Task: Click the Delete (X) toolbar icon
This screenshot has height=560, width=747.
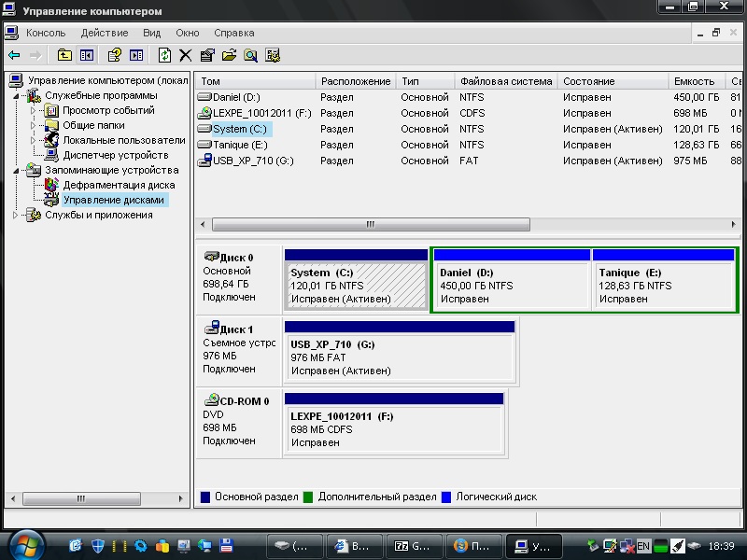Action: coord(186,56)
